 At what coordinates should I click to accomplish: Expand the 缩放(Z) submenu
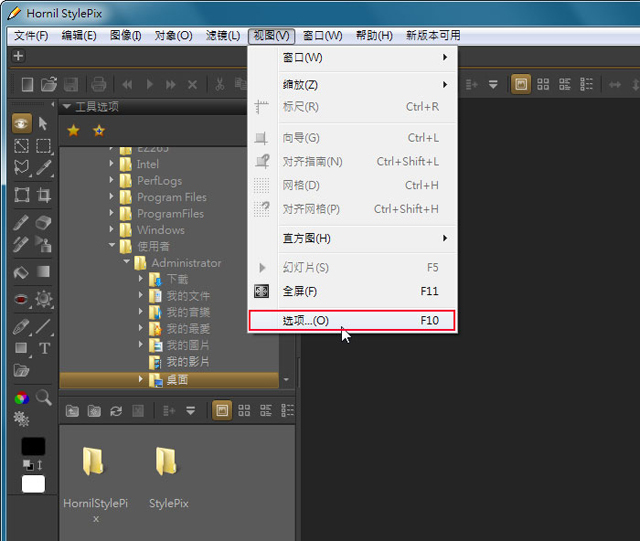coord(352,85)
